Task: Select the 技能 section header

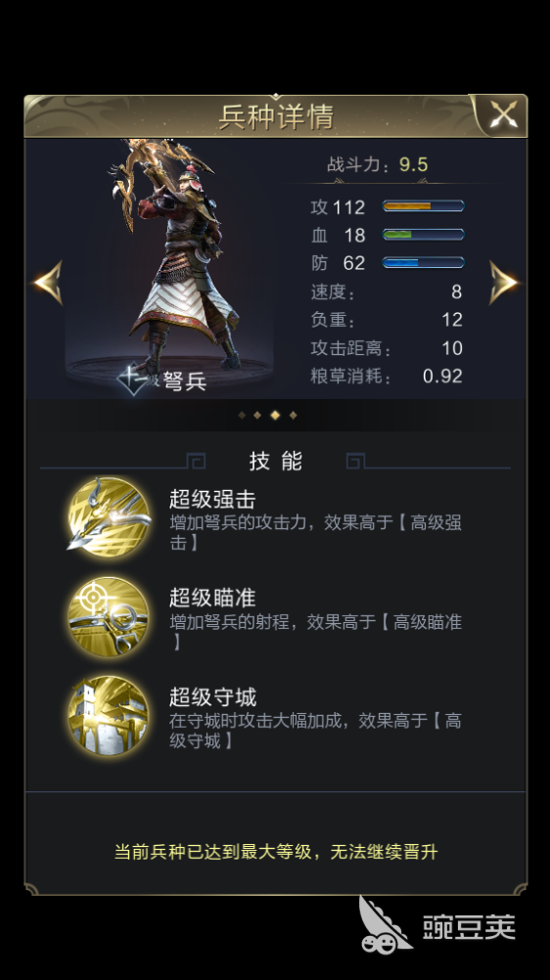Action: click(275, 462)
